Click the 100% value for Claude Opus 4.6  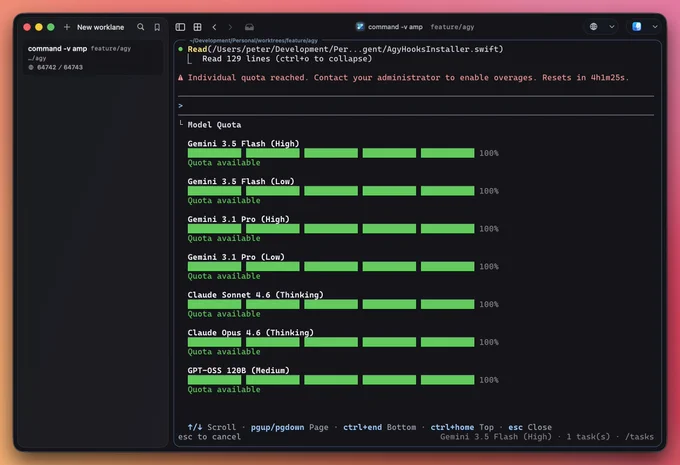(489, 342)
